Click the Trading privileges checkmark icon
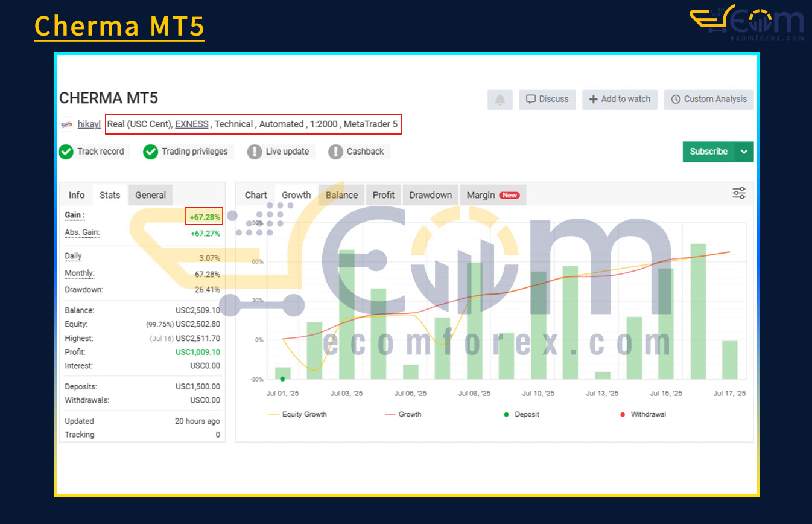812x524 pixels. (151, 152)
